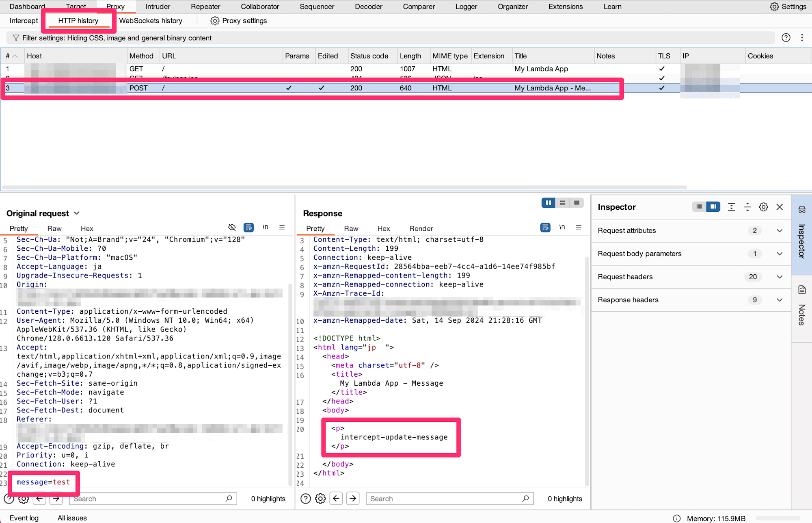Switch to the Intruder tab

pyautogui.click(x=158, y=7)
